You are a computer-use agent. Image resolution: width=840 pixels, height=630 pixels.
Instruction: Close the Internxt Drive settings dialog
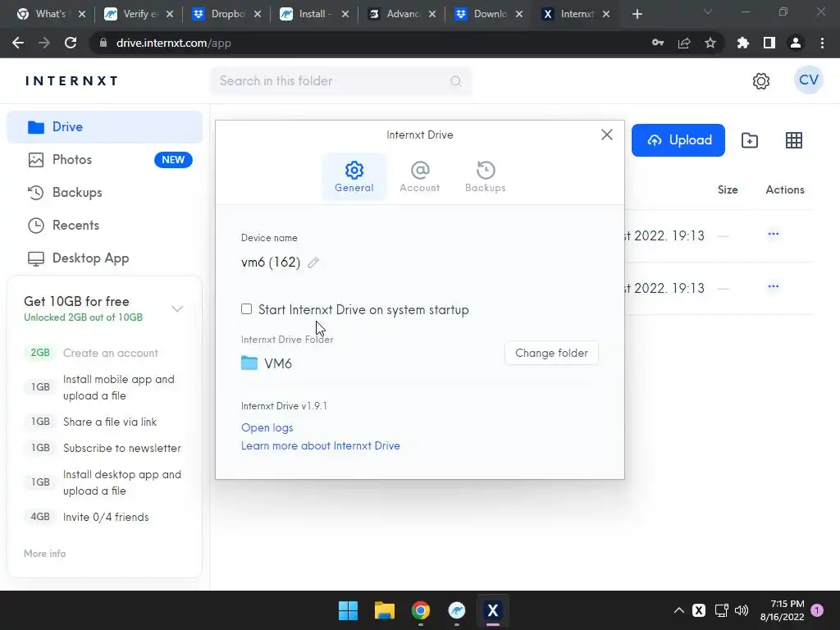(x=606, y=135)
